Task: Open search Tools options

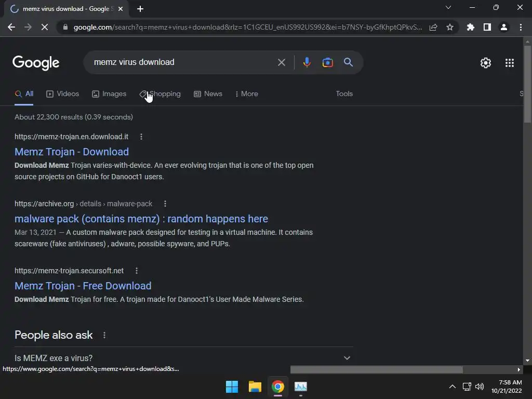Action: coord(344,94)
